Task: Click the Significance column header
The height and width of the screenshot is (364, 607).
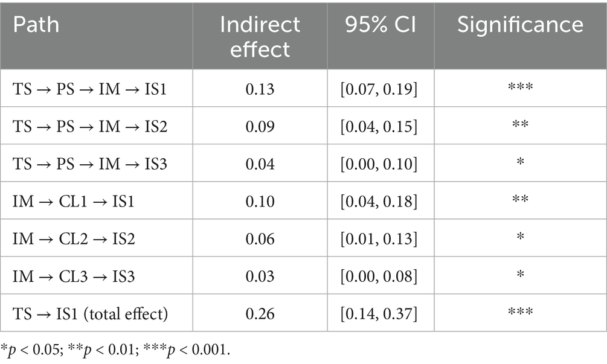Action: pos(520,25)
